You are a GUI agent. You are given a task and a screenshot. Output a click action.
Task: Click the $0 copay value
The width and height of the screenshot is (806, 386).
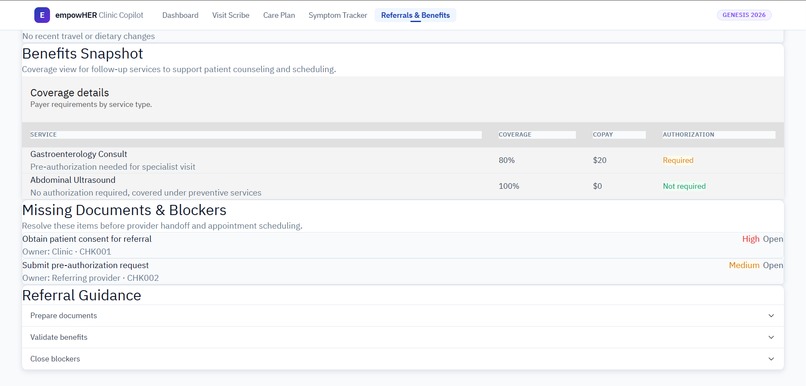coord(597,186)
